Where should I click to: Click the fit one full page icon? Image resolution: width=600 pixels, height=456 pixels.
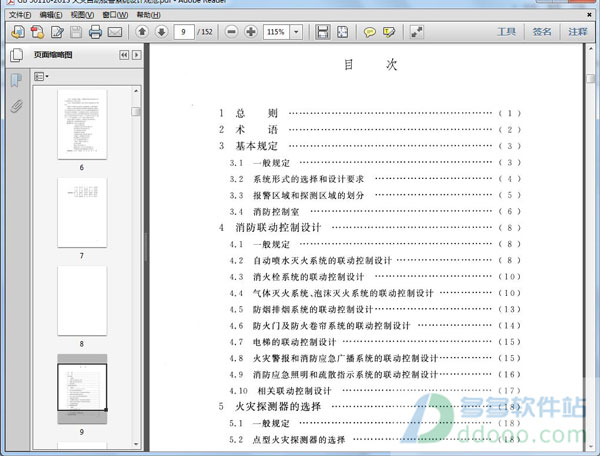[x=342, y=32]
